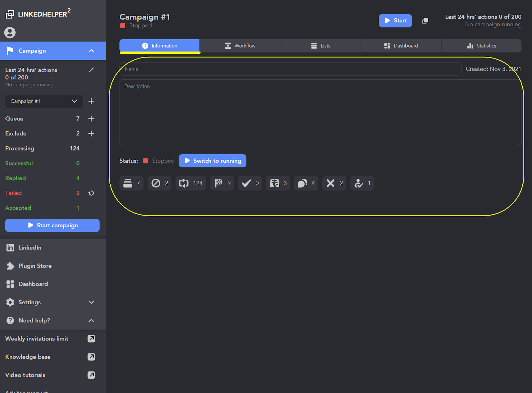Screen dimensions: 532x393
Task: Click the Replied chat bubbles counter
Action: click(x=306, y=183)
